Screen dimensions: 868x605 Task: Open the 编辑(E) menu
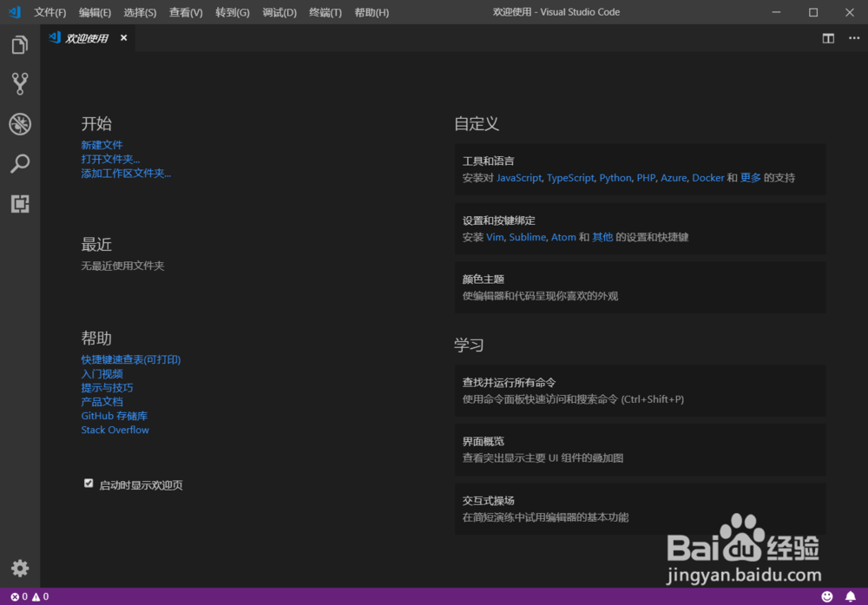point(95,12)
